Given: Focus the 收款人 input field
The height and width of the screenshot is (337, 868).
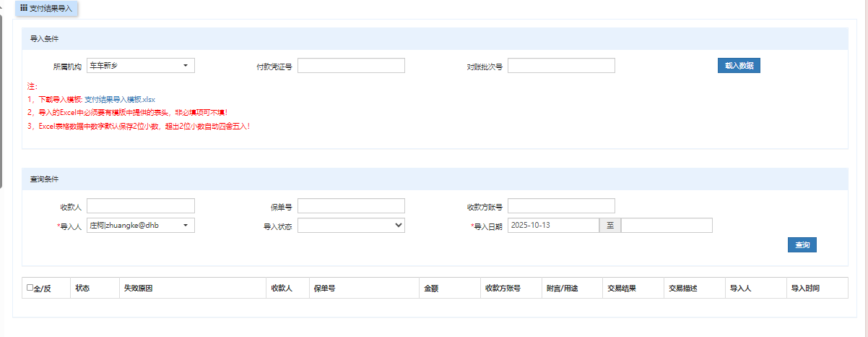Looking at the screenshot, I should click(141, 206).
